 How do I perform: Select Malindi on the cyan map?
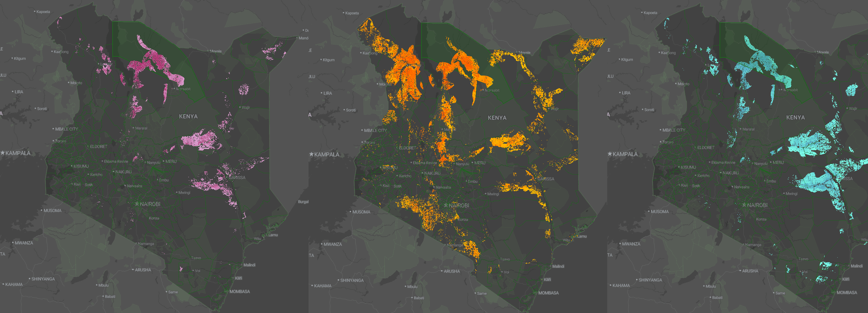857,266
